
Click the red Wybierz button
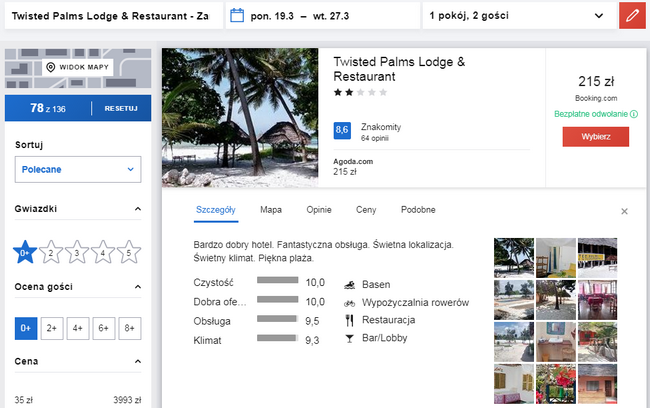click(x=596, y=137)
